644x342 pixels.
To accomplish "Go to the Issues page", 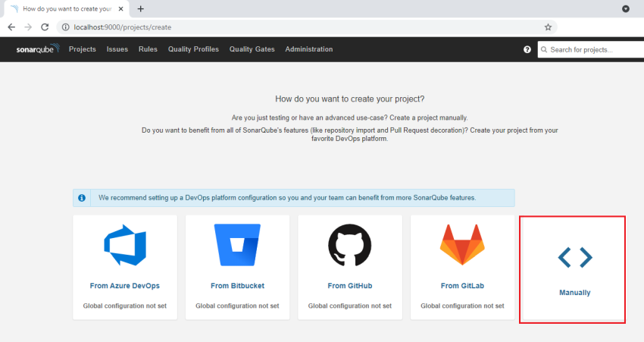I will pos(117,49).
